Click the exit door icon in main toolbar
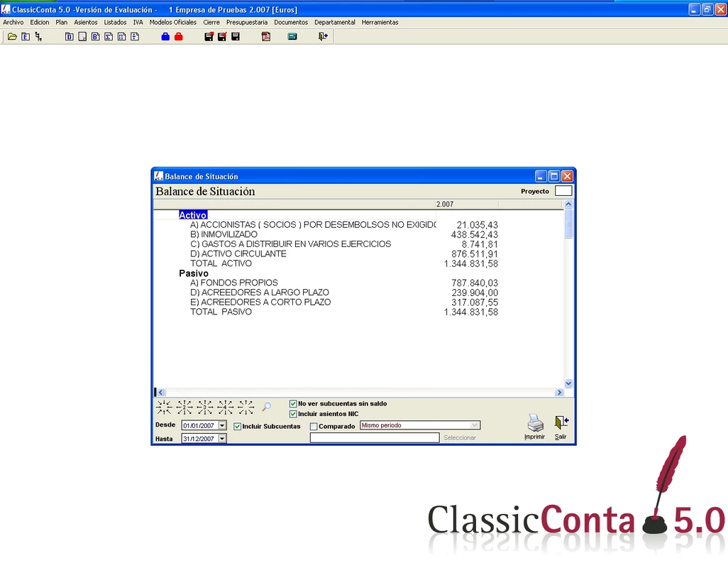728x568 pixels. (323, 37)
